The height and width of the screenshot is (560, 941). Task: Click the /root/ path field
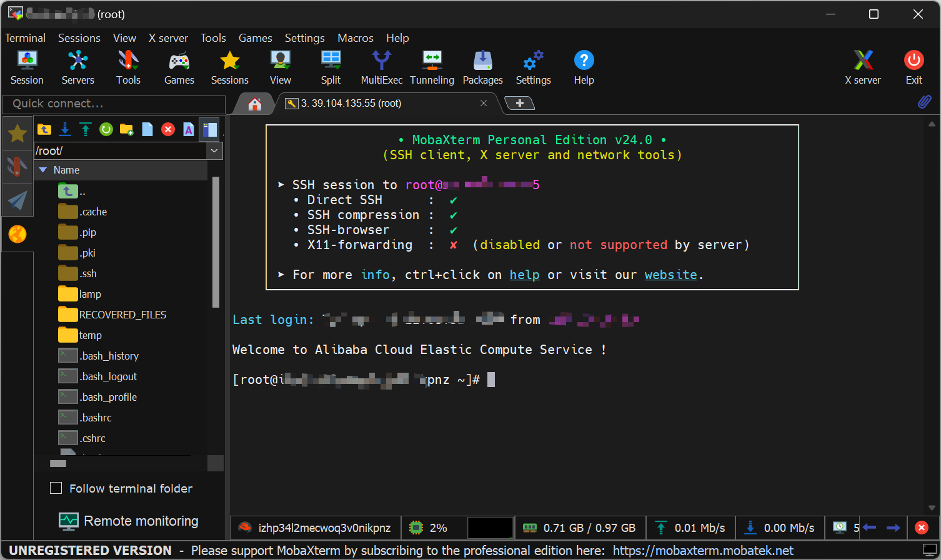click(x=120, y=150)
